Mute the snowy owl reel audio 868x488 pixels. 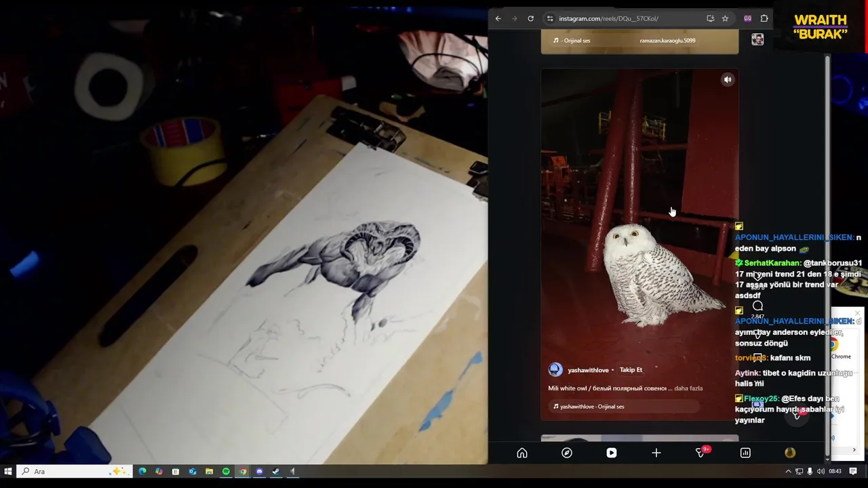[x=728, y=80]
